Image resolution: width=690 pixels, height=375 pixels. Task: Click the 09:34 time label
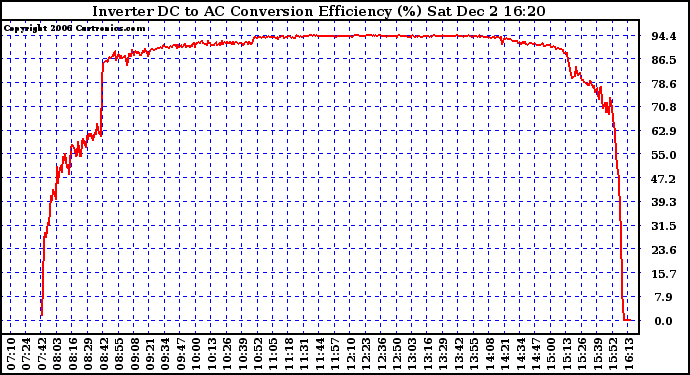click(165, 354)
